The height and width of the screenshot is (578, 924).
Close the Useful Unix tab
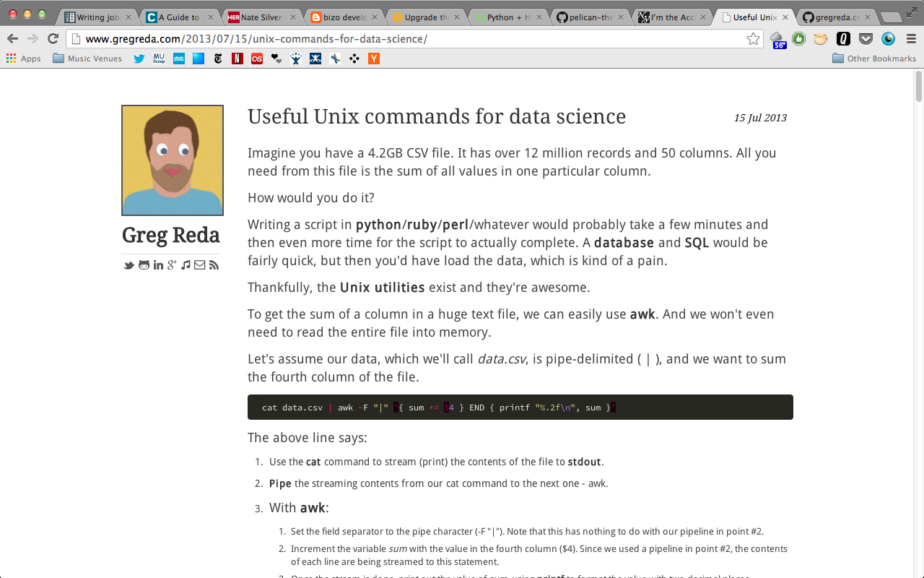pos(785,17)
